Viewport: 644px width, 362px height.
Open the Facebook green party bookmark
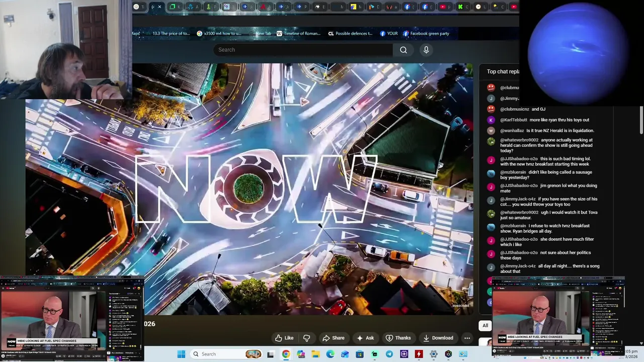click(x=426, y=34)
